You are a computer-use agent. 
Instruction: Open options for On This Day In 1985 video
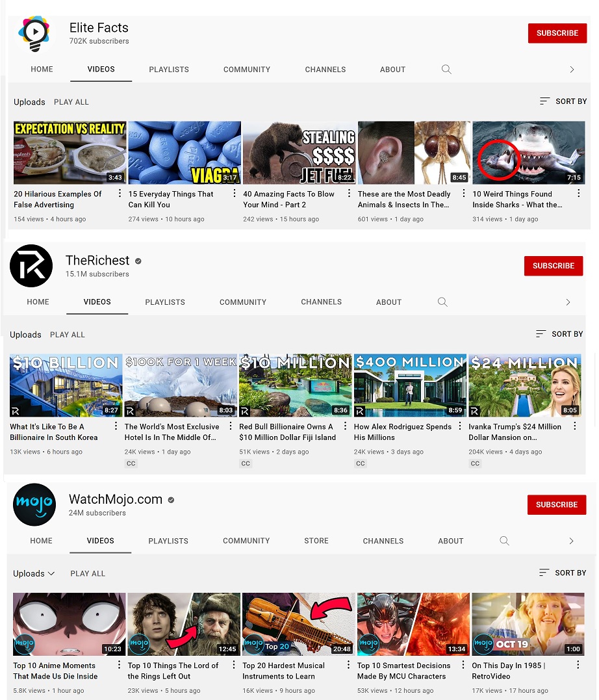[x=578, y=665]
